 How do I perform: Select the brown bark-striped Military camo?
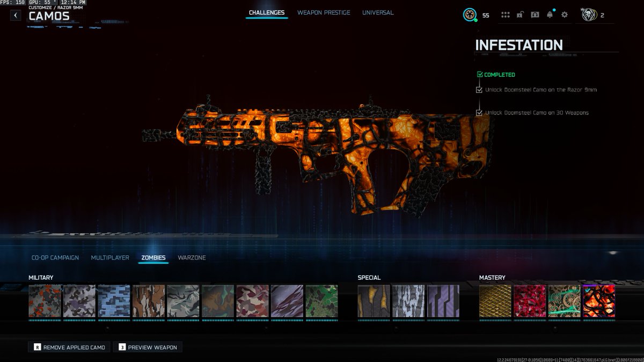tap(149, 301)
